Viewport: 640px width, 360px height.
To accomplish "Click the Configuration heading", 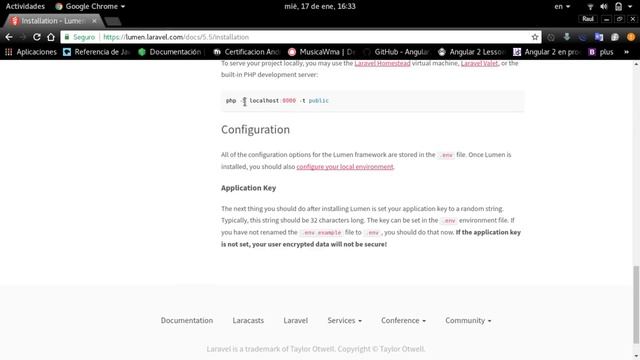I will pos(256,129).
